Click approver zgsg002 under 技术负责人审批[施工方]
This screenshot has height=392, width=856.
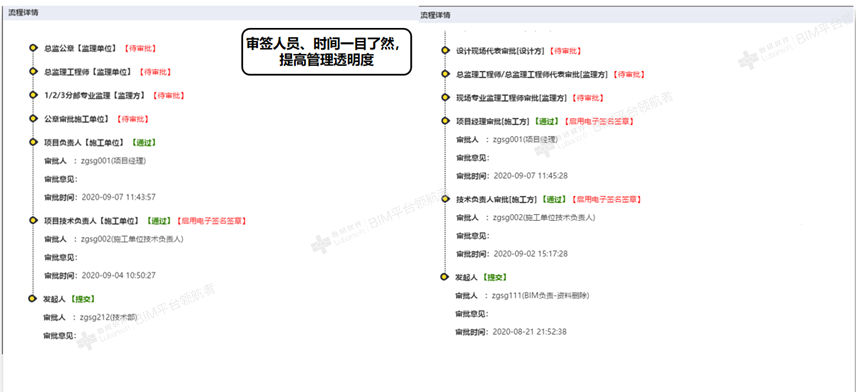tap(544, 217)
